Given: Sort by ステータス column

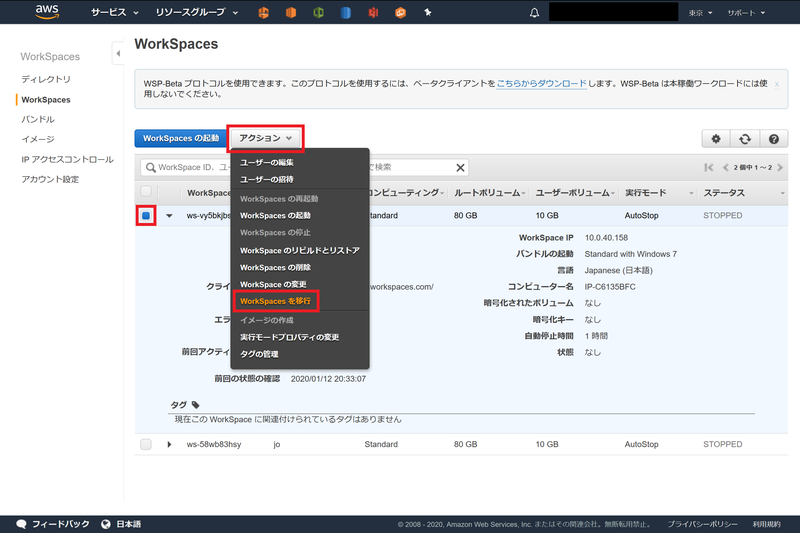Looking at the screenshot, I should 743,193.
